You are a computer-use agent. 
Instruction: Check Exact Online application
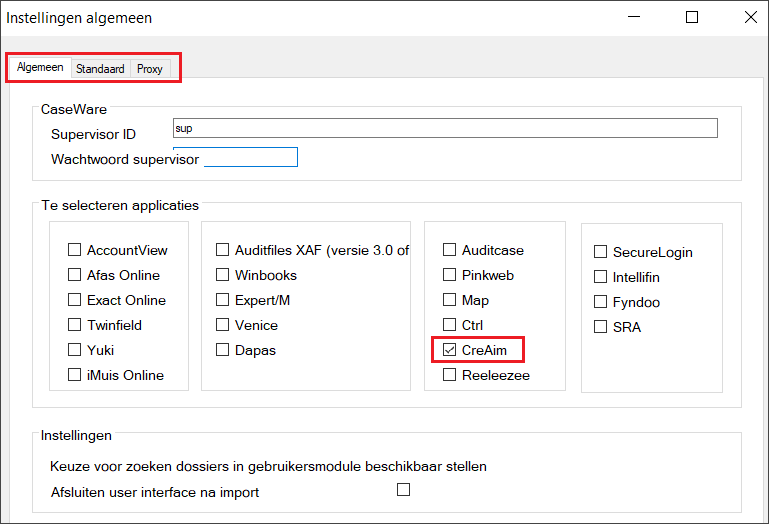coord(74,300)
